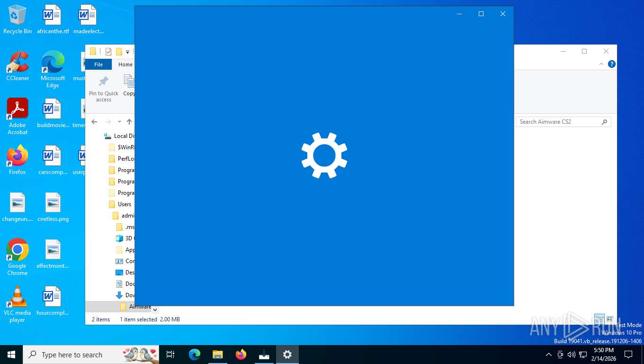Open Edge from the taskbar
644x364 pixels.
pyautogui.click(x=195, y=354)
